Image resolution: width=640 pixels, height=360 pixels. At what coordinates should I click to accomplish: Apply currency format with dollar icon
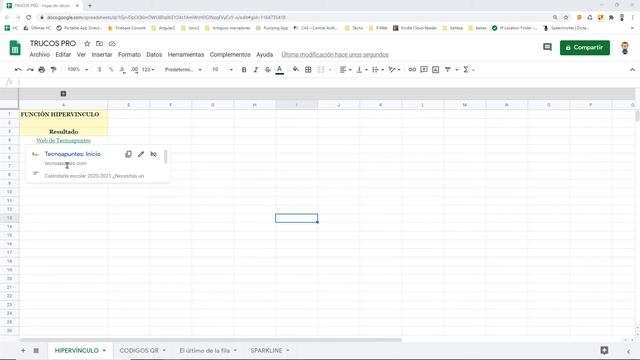(x=100, y=70)
